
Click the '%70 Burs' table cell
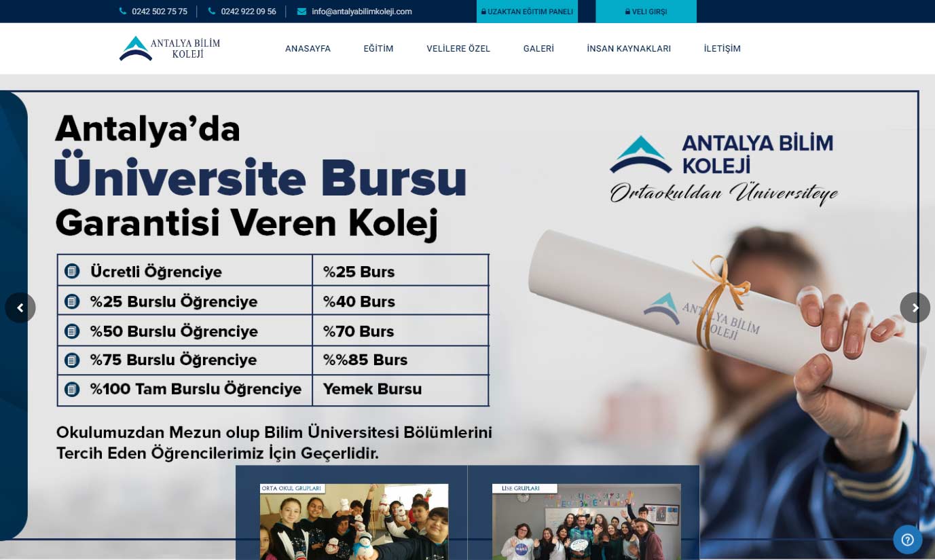point(401,331)
